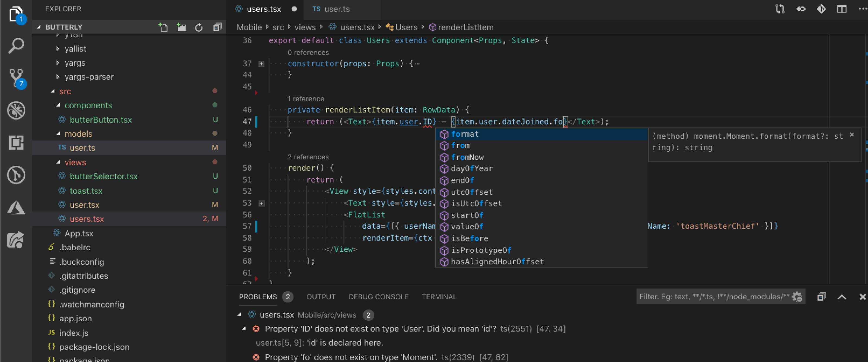Select the DEBUG CONSOLE panel tab

tap(378, 297)
